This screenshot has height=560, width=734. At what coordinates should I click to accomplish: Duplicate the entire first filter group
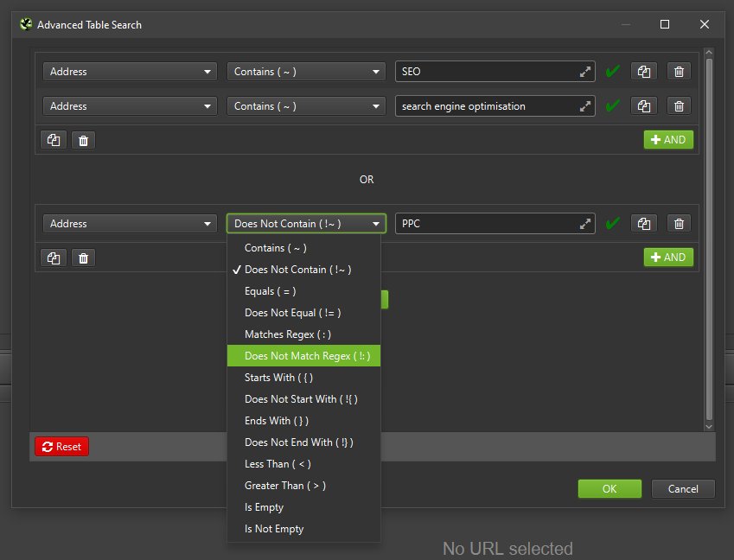[x=53, y=139]
